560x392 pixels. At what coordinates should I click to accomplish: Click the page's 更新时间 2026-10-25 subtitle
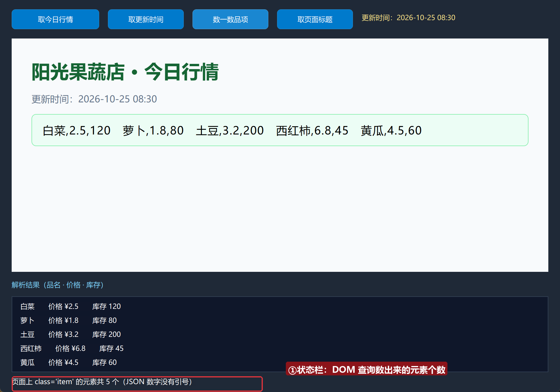[x=94, y=99]
